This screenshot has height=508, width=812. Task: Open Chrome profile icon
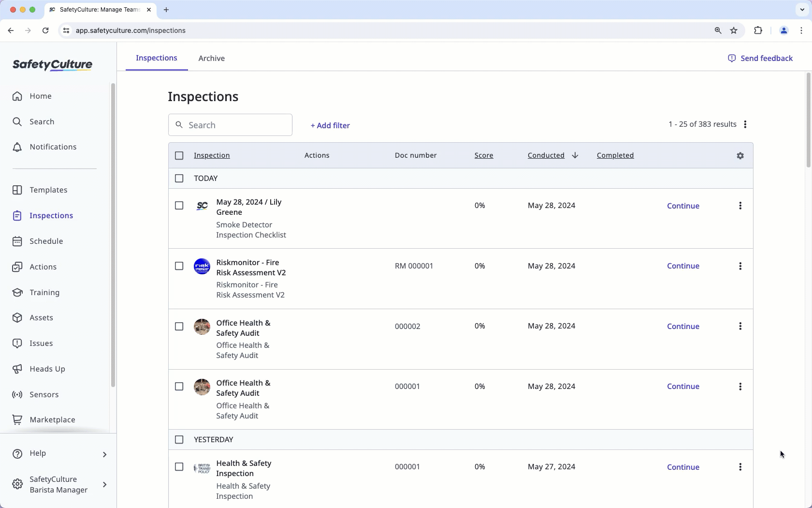coord(783,30)
